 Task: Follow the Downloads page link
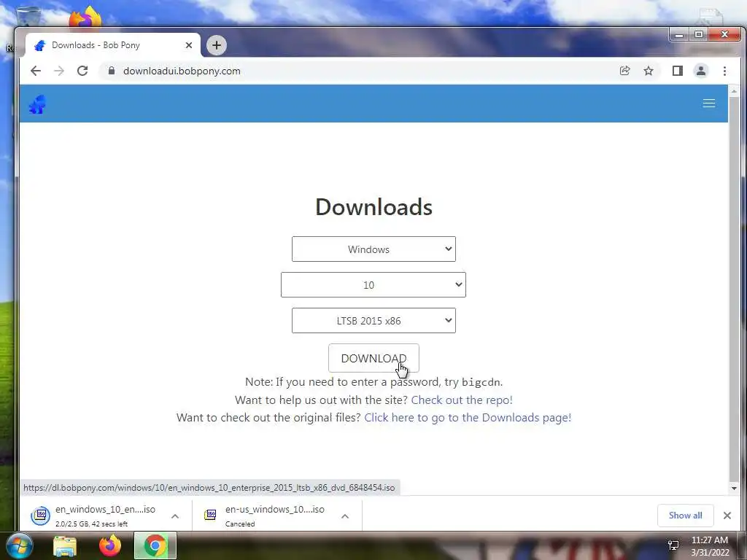click(x=468, y=418)
